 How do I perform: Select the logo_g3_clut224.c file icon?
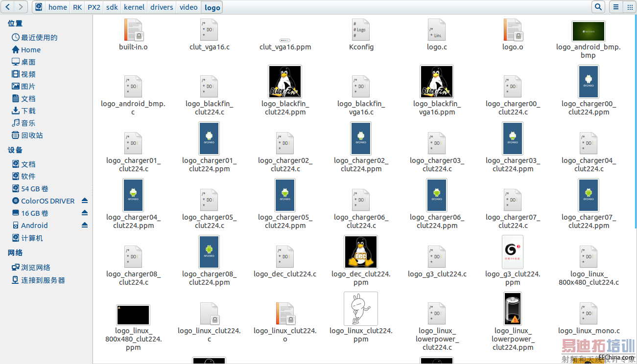[437, 257]
